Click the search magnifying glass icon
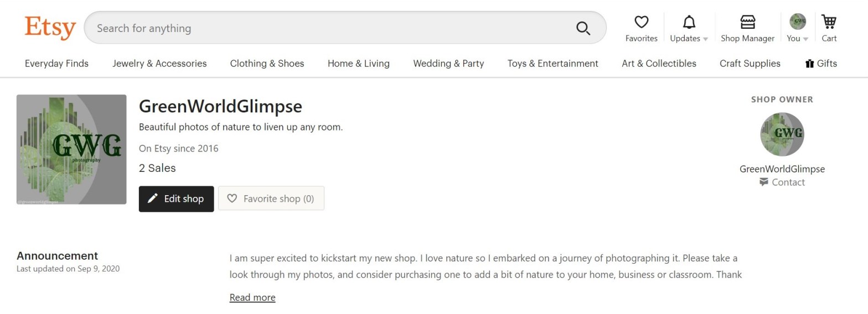Viewport: 868px width, 314px height. coord(583,28)
